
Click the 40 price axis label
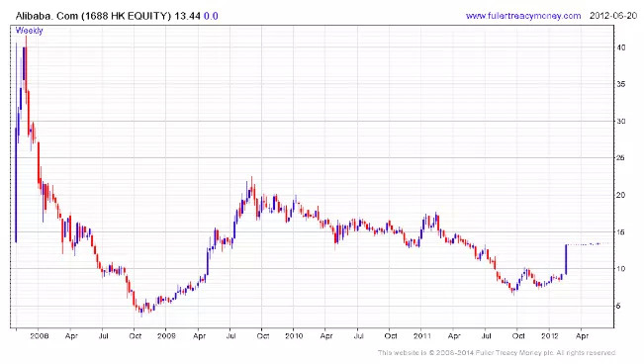(x=621, y=47)
